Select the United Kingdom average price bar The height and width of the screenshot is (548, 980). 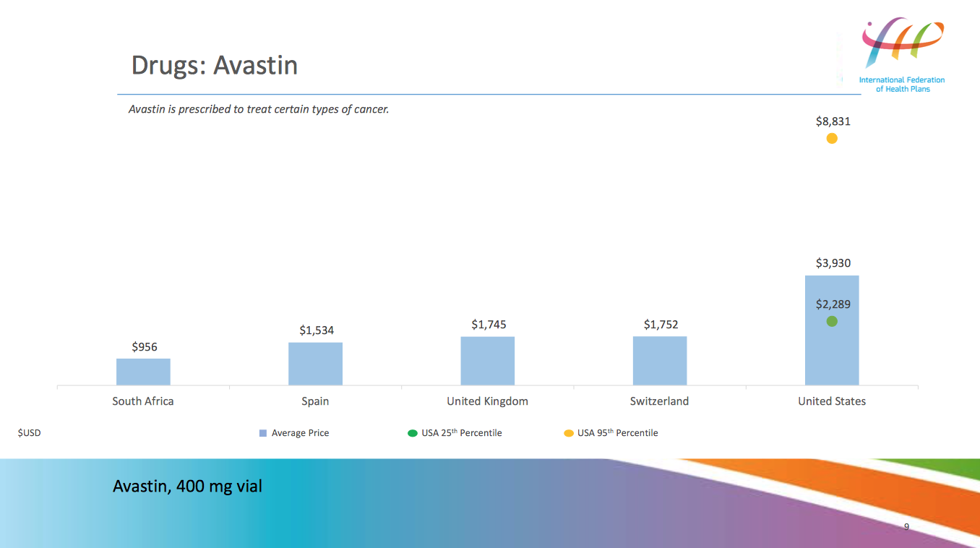[488, 361]
